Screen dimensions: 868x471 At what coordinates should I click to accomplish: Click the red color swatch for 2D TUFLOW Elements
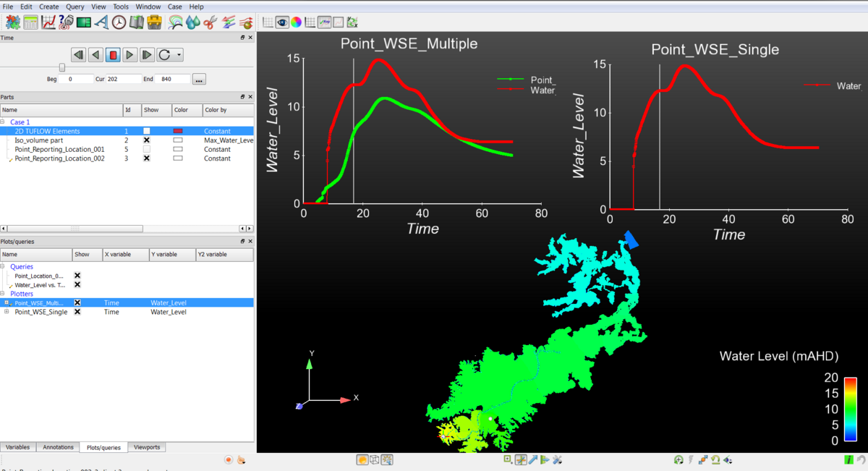pos(177,131)
